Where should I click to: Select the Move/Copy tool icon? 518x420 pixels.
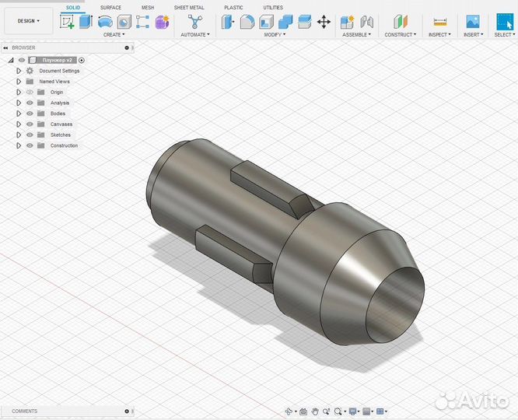click(324, 22)
